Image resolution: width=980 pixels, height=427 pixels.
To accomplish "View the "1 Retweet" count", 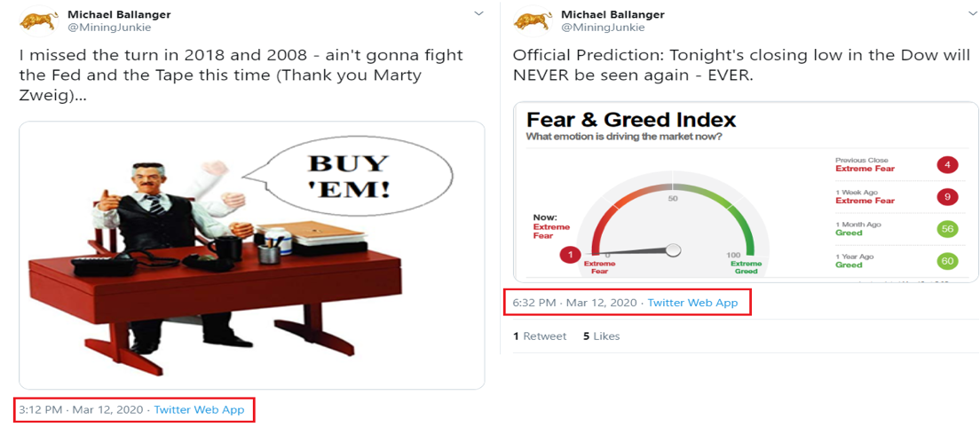I will [540, 336].
